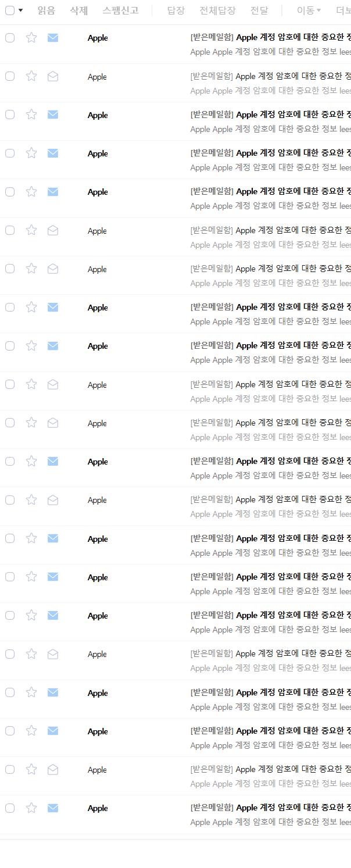
Task: Click 삭제 to delete mail
Action: tap(78, 10)
